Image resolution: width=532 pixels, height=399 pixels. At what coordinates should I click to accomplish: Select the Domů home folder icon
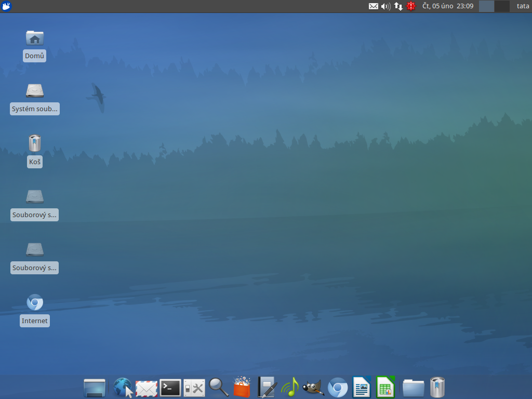coord(35,38)
